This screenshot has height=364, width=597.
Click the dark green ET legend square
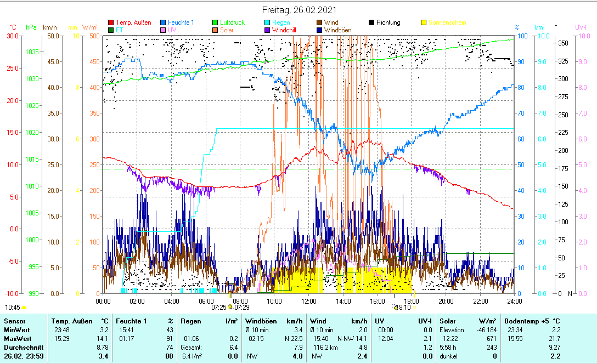point(111,30)
